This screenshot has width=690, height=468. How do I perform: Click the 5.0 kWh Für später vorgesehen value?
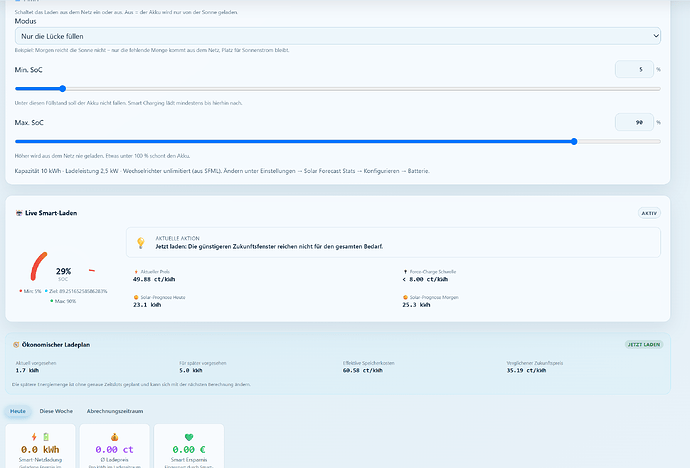point(191,370)
